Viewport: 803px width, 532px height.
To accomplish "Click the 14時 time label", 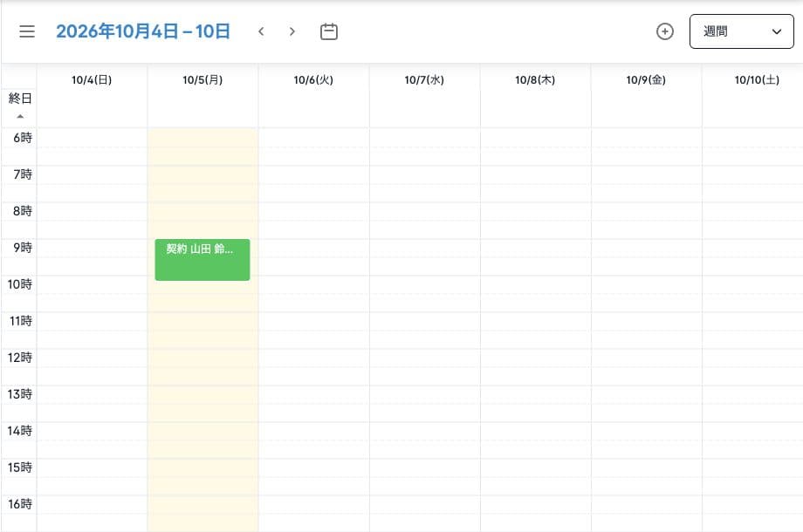I will click(x=20, y=431).
